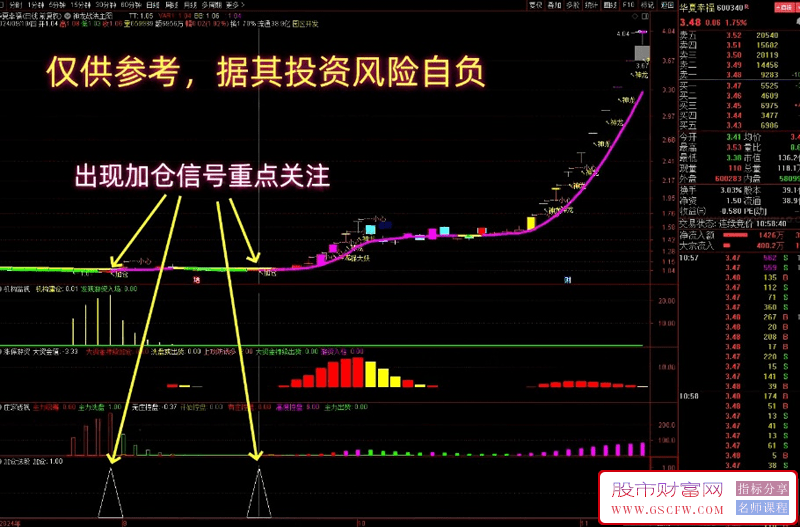
Task: Click tick trade row 562 at 10:57
Action: click(739, 258)
